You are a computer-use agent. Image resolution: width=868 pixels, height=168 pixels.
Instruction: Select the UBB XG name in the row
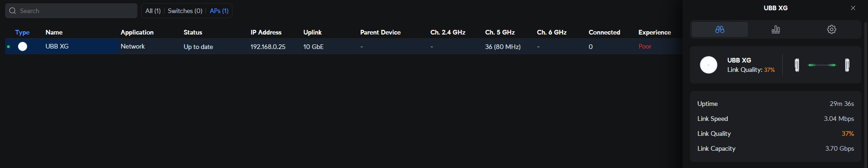point(57,46)
